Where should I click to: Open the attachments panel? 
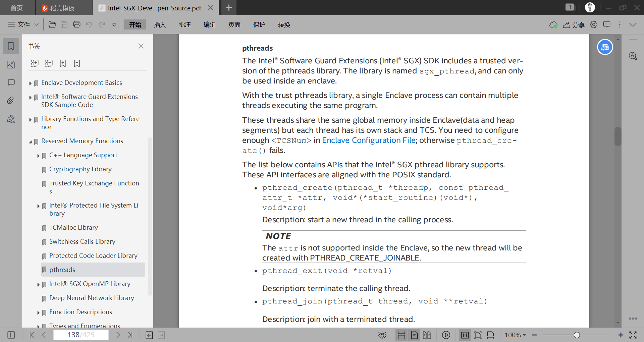[11, 100]
